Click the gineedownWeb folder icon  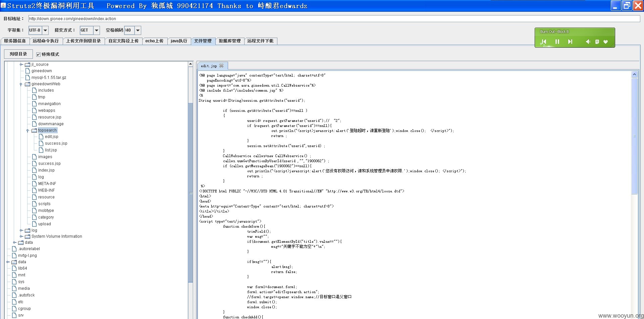pyautogui.click(x=28, y=84)
